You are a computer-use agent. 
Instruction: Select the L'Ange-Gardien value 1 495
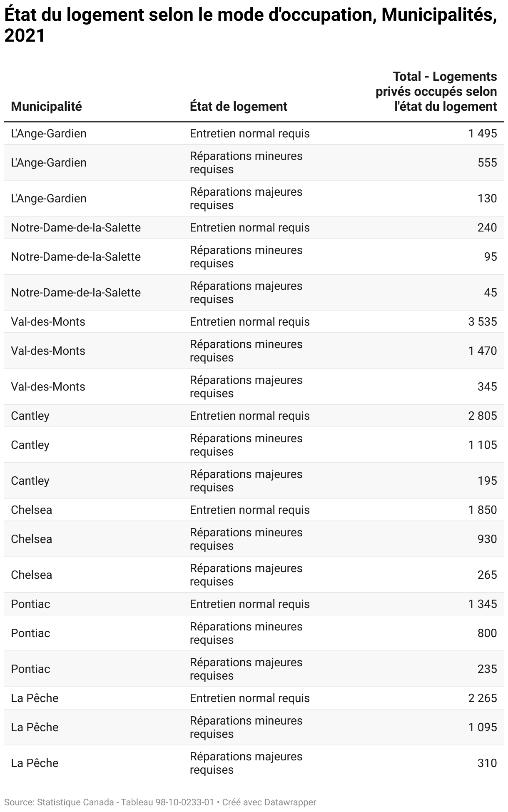coord(483,134)
